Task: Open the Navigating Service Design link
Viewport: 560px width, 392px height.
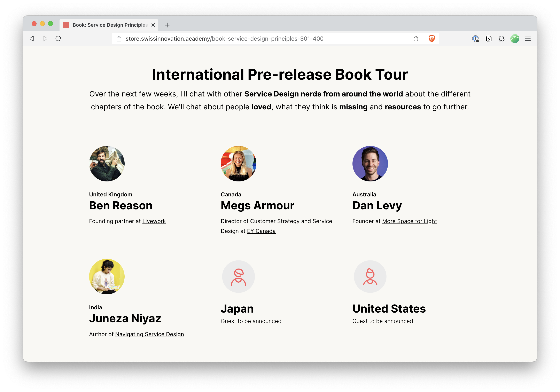Action: (x=149, y=334)
